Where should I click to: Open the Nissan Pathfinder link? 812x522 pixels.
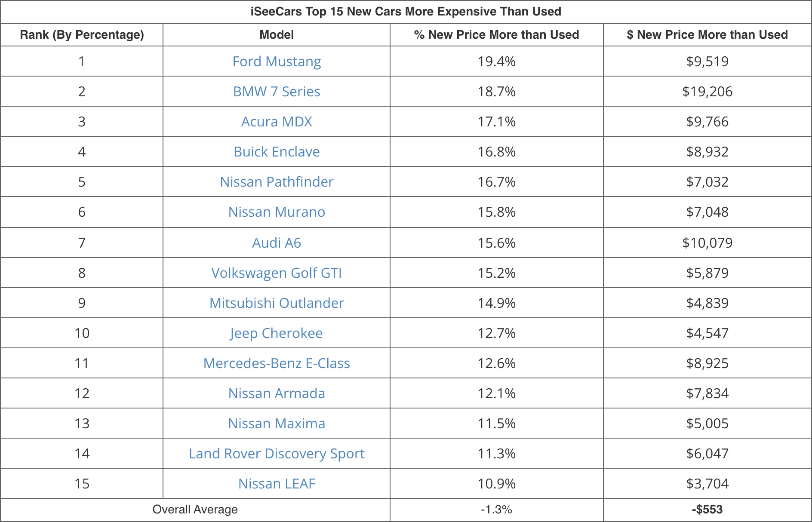pos(277,182)
